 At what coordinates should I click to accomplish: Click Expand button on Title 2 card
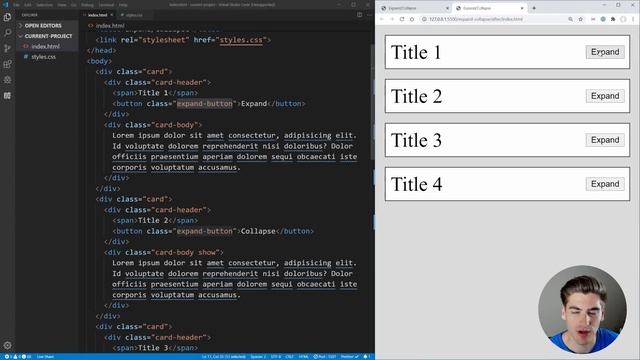point(605,96)
